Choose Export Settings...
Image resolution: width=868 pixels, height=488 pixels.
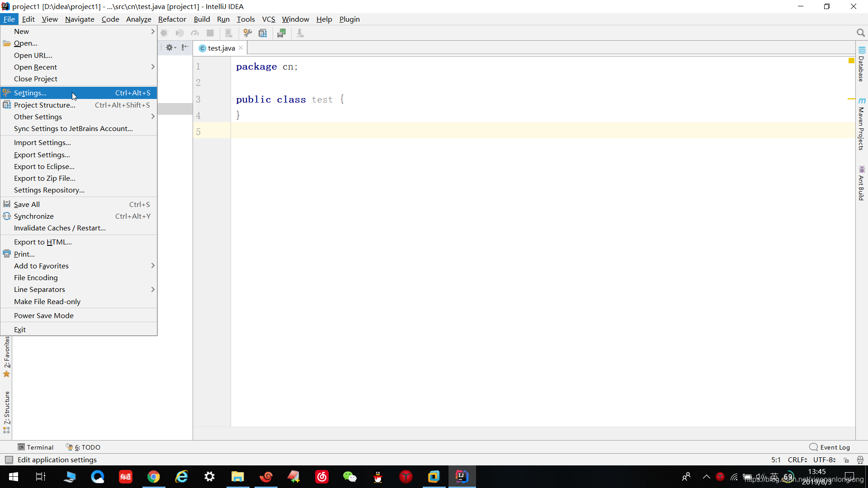[79, 155]
